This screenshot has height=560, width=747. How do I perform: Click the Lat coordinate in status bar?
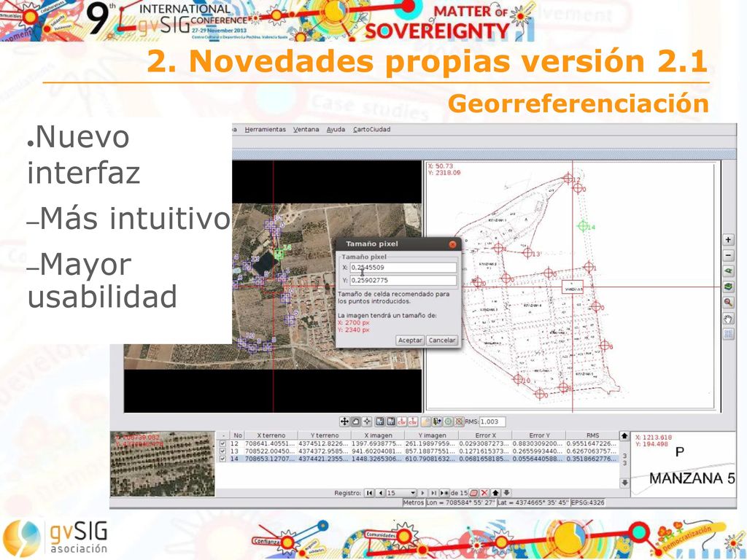(533, 502)
